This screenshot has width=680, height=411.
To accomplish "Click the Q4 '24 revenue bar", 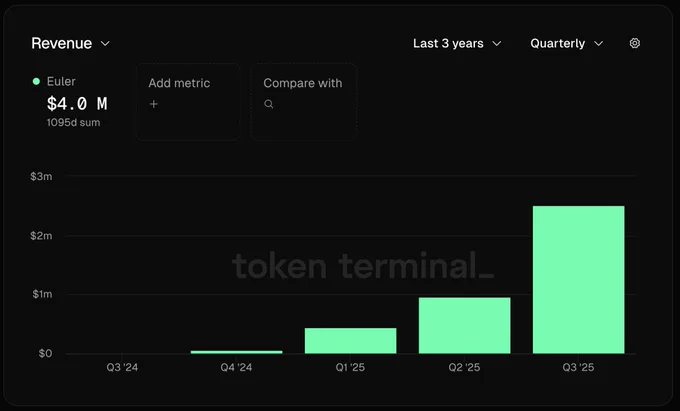I will pos(236,352).
